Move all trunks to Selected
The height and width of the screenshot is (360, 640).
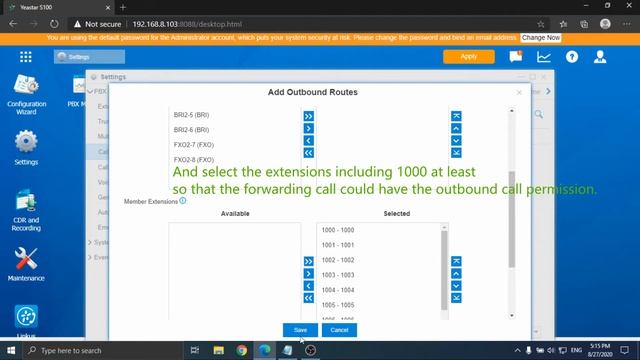pos(309,116)
